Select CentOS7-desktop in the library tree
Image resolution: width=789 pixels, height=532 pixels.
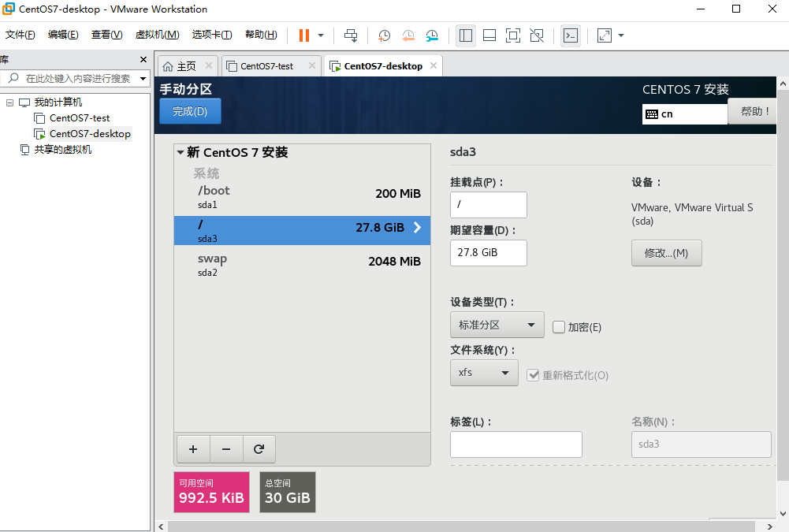90,133
